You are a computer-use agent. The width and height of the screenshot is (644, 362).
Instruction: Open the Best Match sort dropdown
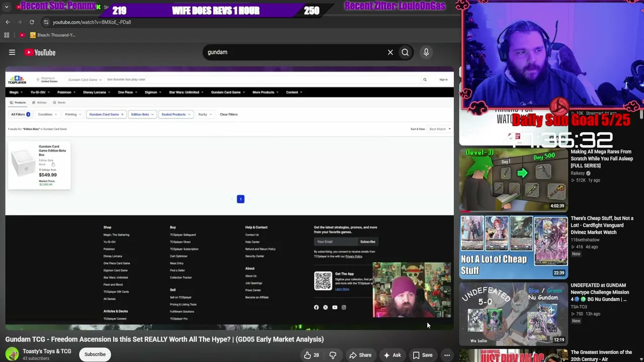point(439,129)
